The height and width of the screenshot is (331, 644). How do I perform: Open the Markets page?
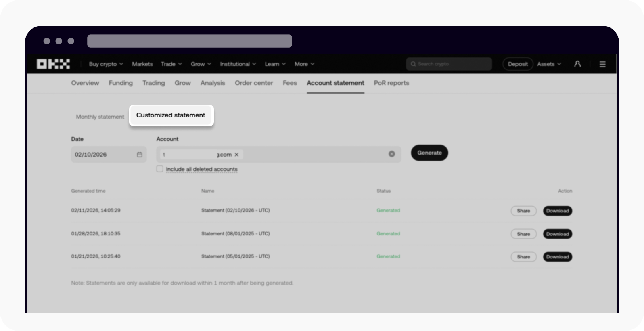142,64
